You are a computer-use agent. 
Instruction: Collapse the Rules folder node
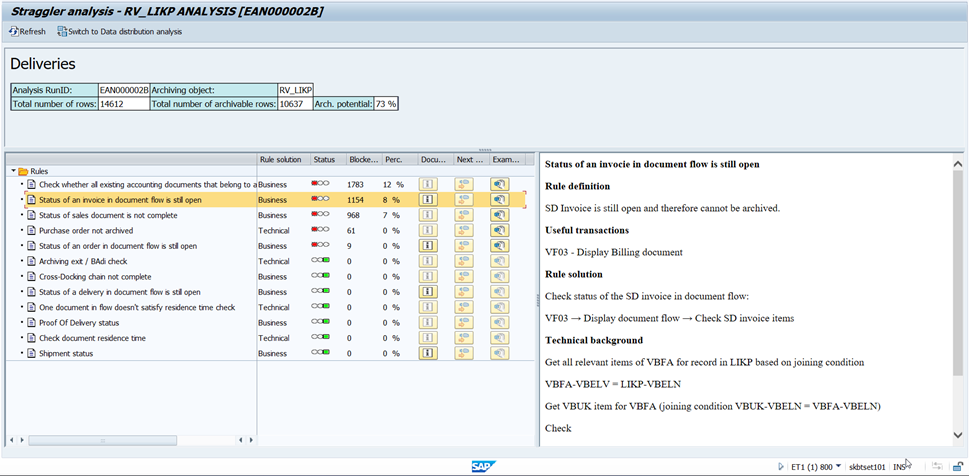coord(14,171)
